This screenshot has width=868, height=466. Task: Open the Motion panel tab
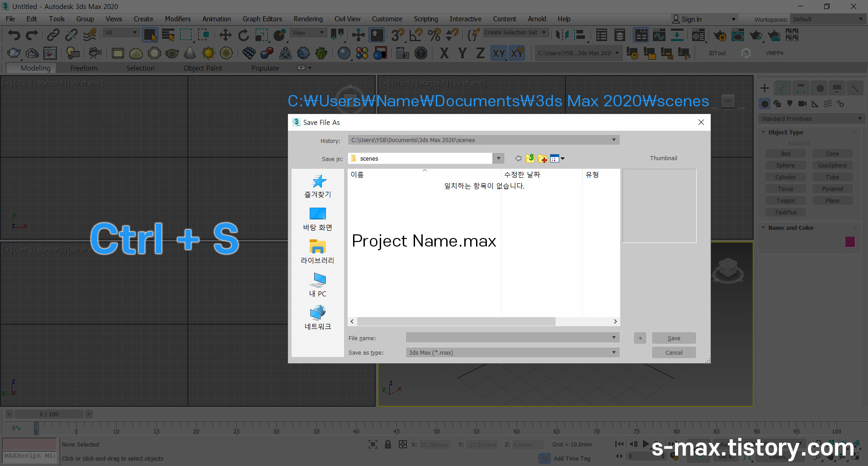coord(819,88)
